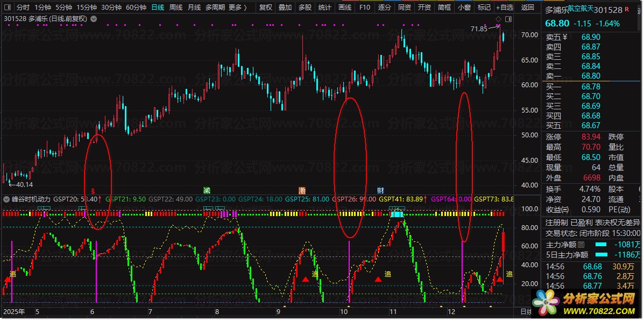Click the green 减 marker icon

(207, 190)
